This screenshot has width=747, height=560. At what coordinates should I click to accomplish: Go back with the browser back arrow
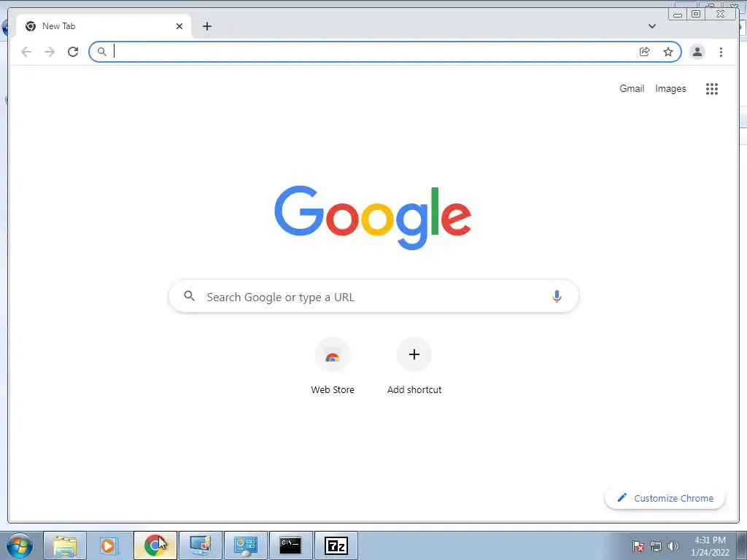pyautogui.click(x=26, y=52)
